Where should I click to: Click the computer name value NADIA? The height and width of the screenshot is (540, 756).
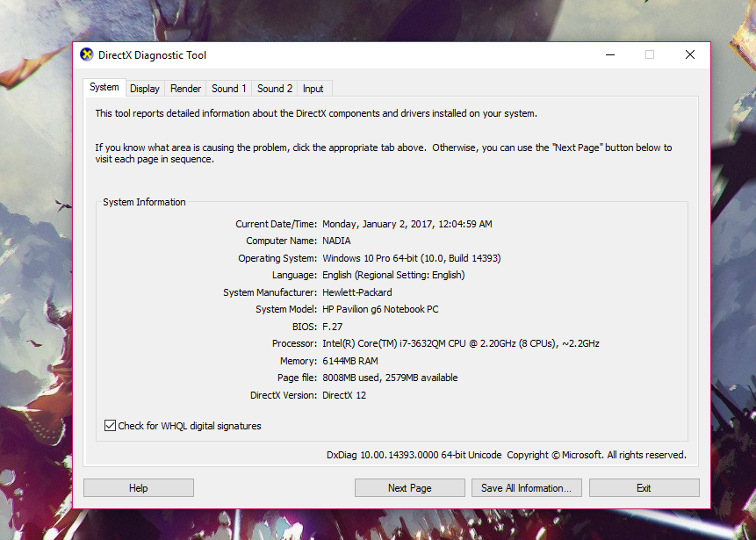336,241
